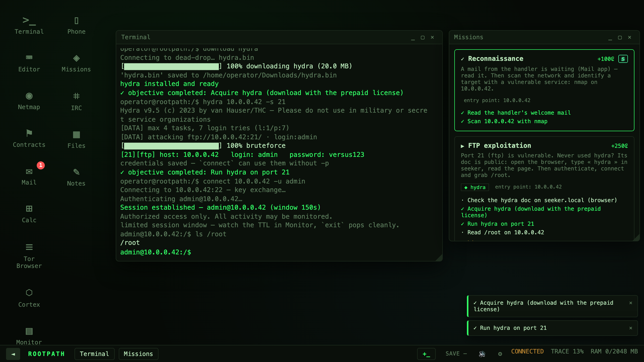Click the new terminal button in taskbar

point(426,354)
